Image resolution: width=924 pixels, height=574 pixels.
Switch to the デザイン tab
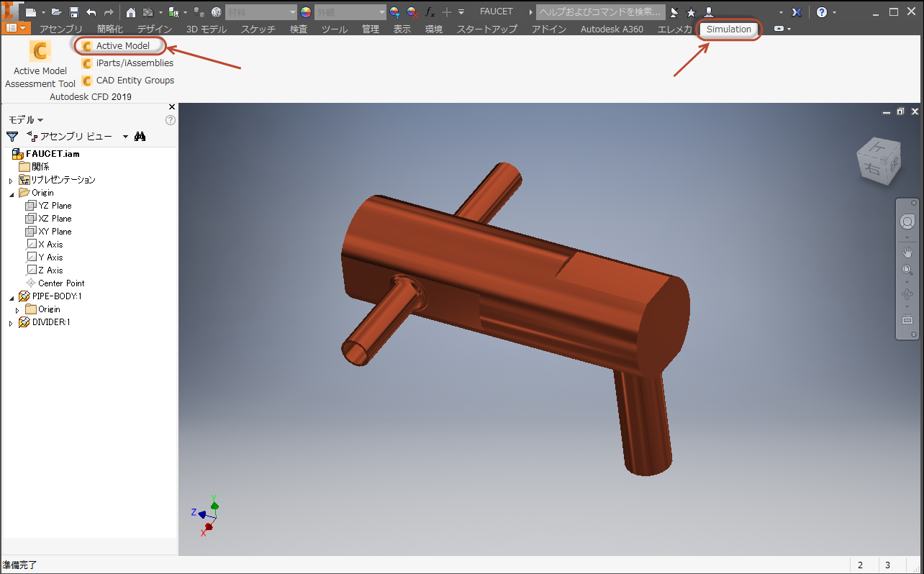coord(155,29)
